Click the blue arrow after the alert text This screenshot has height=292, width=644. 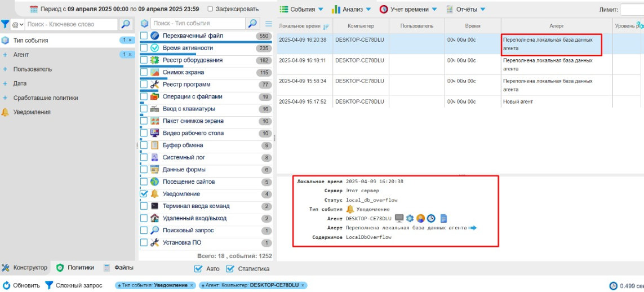[473, 228]
